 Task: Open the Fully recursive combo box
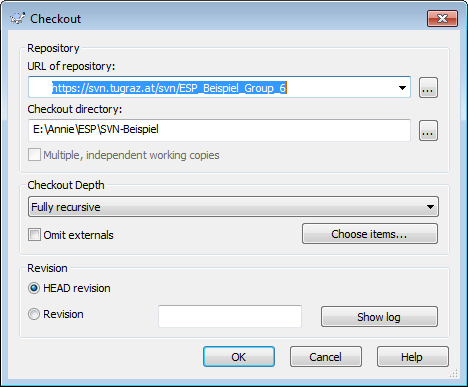pos(233,207)
